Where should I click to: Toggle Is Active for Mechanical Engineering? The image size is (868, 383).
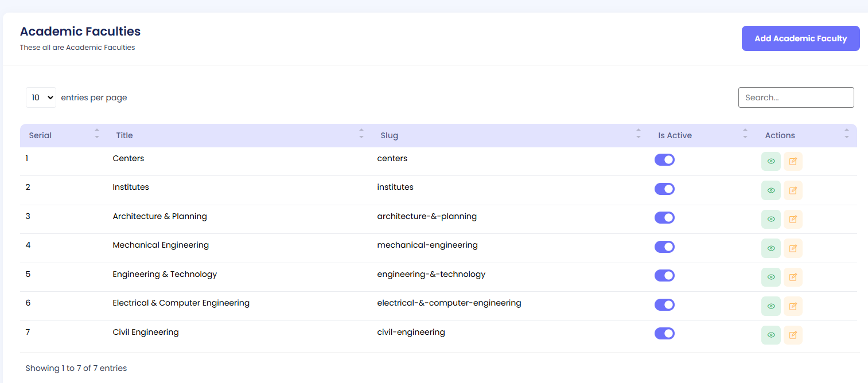[664, 247]
